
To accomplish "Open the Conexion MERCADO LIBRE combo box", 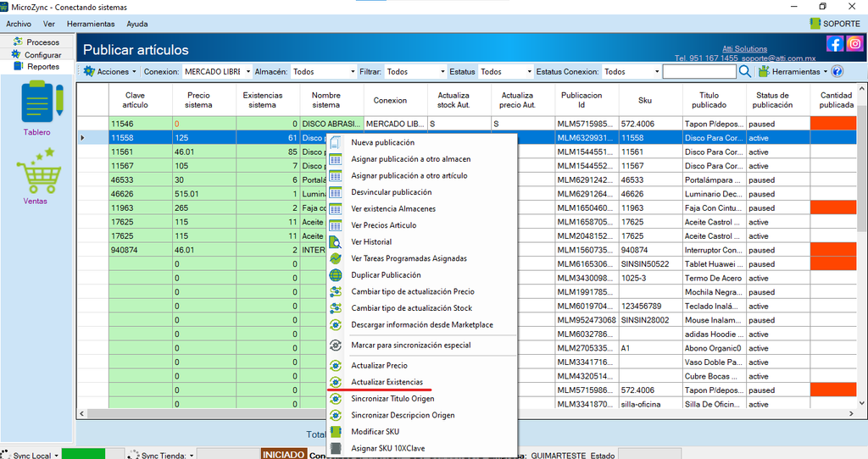I will (217, 71).
